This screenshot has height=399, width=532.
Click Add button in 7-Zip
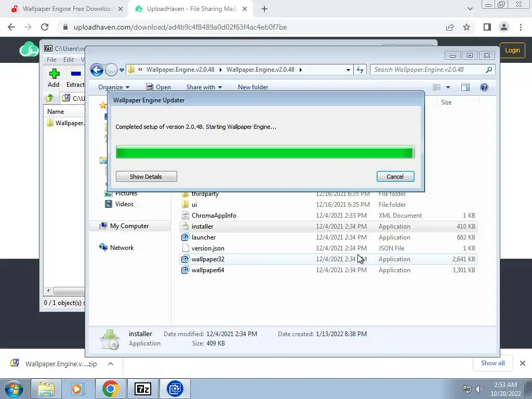tap(54, 78)
